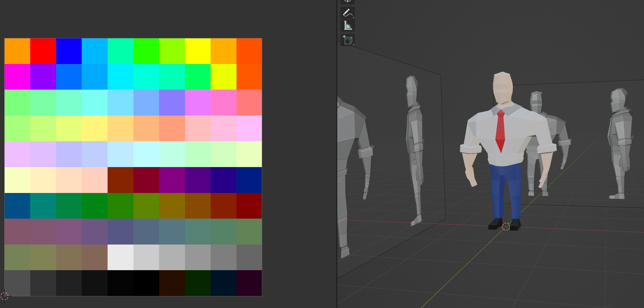Select the Measure ruler tool
The width and height of the screenshot is (644, 308).
click(x=347, y=25)
